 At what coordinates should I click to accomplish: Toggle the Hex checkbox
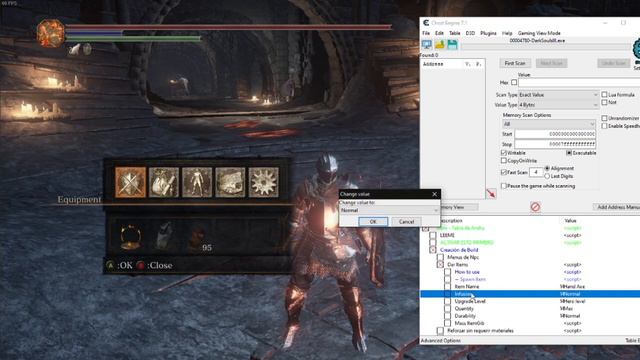coord(514,82)
